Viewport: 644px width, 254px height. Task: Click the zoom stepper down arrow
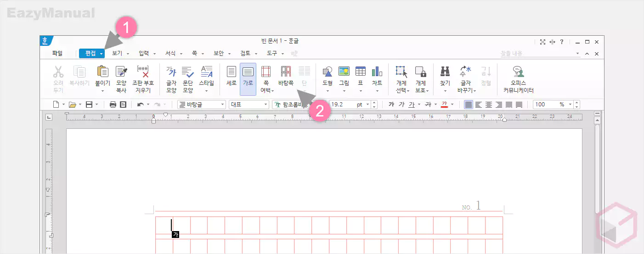pyautogui.click(x=577, y=107)
